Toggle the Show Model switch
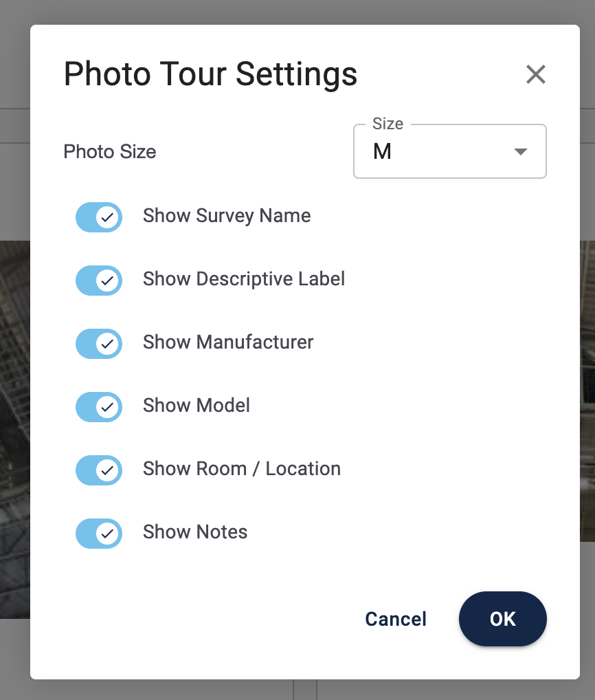 tap(99, 407)
